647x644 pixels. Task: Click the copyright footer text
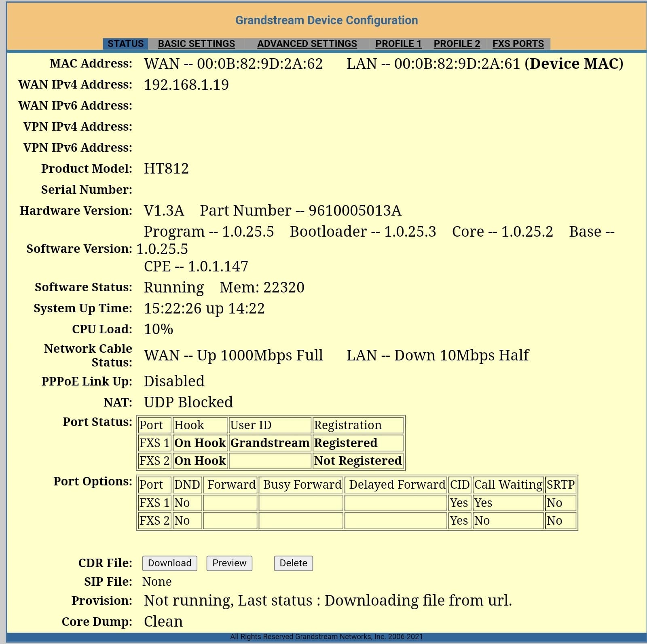[326, 637]
